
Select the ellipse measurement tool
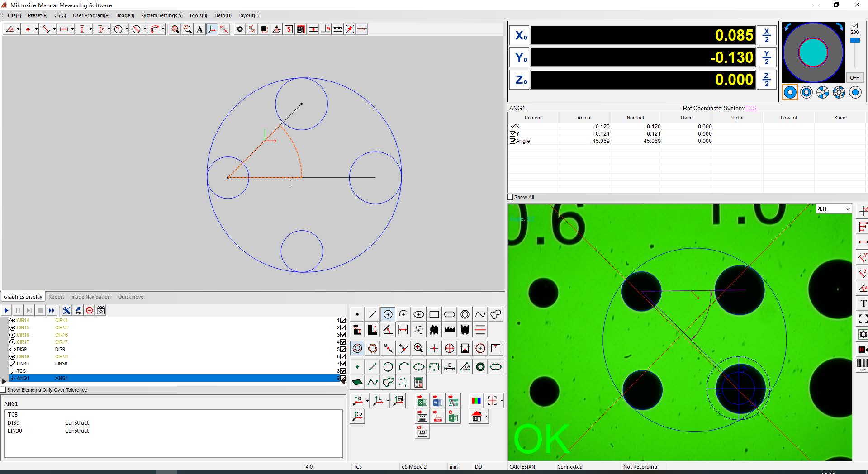point(418,314)
